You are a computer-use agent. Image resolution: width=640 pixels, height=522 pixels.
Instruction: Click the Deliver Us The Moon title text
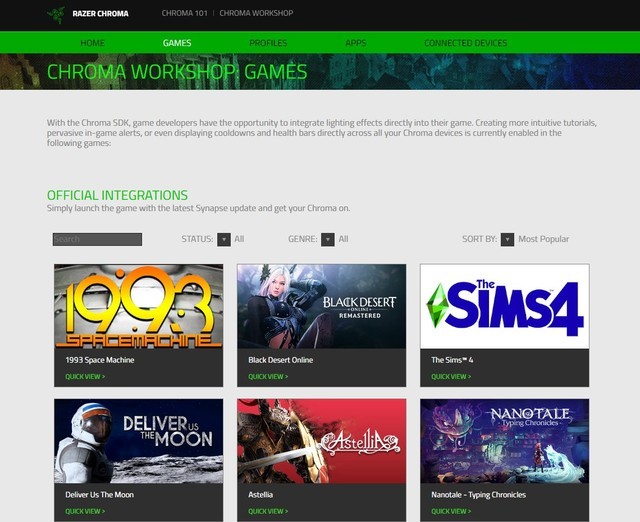100,495
